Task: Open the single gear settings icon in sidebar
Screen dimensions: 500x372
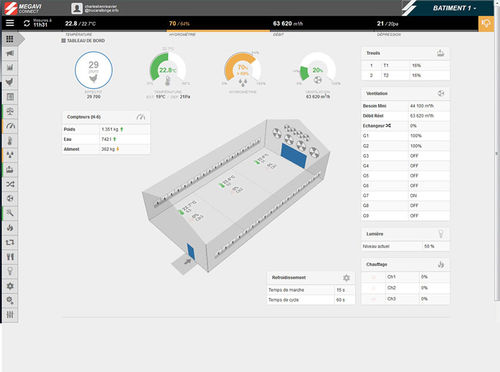Action: tap(10, 286)
